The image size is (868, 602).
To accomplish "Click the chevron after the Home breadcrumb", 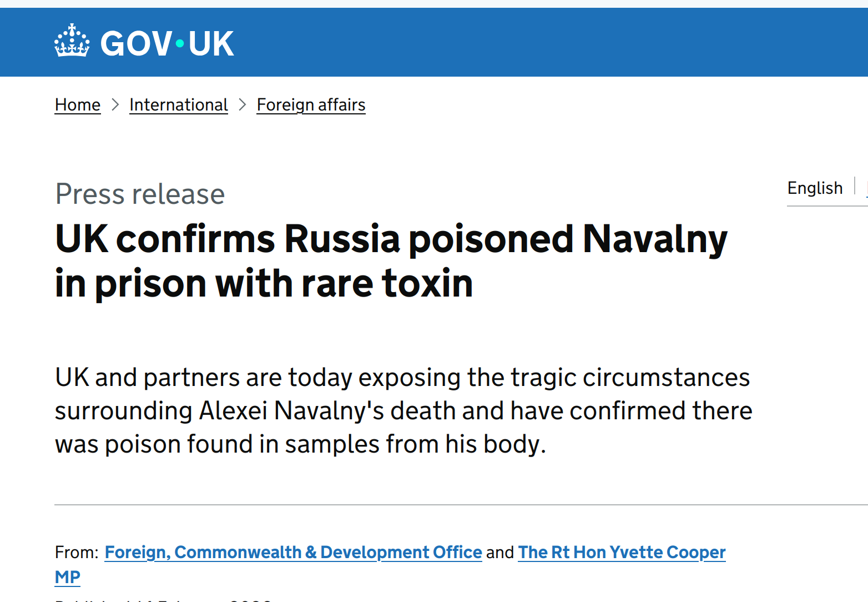I will click(115, 104).
